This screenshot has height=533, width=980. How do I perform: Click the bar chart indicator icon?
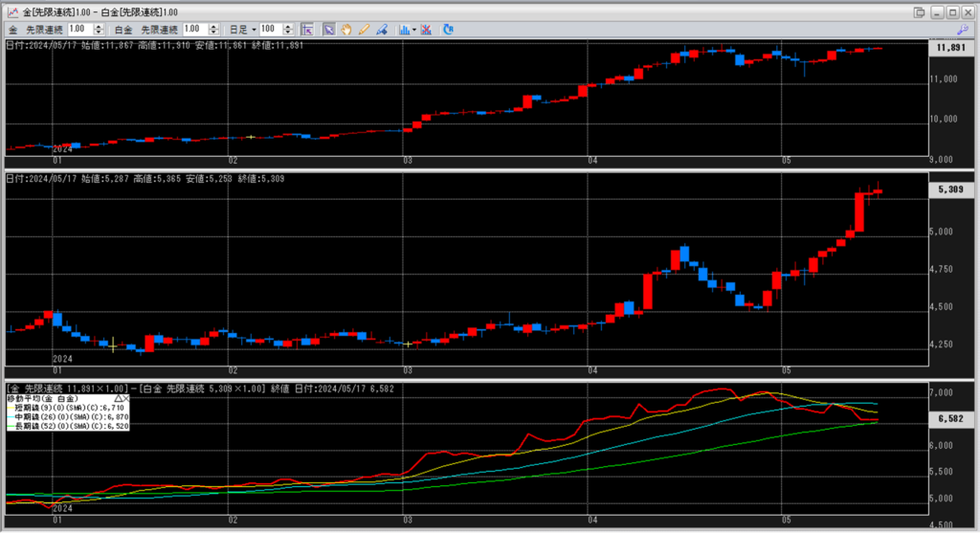(403, 30)
